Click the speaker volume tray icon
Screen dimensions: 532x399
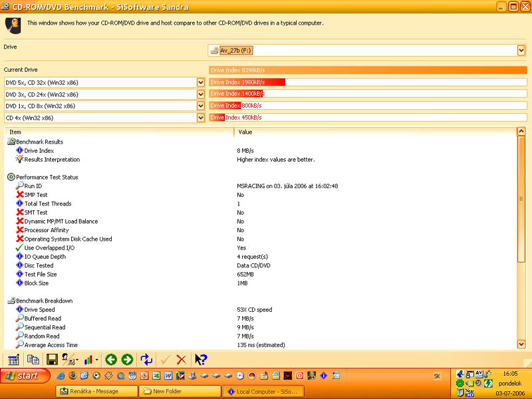point(479,384)
